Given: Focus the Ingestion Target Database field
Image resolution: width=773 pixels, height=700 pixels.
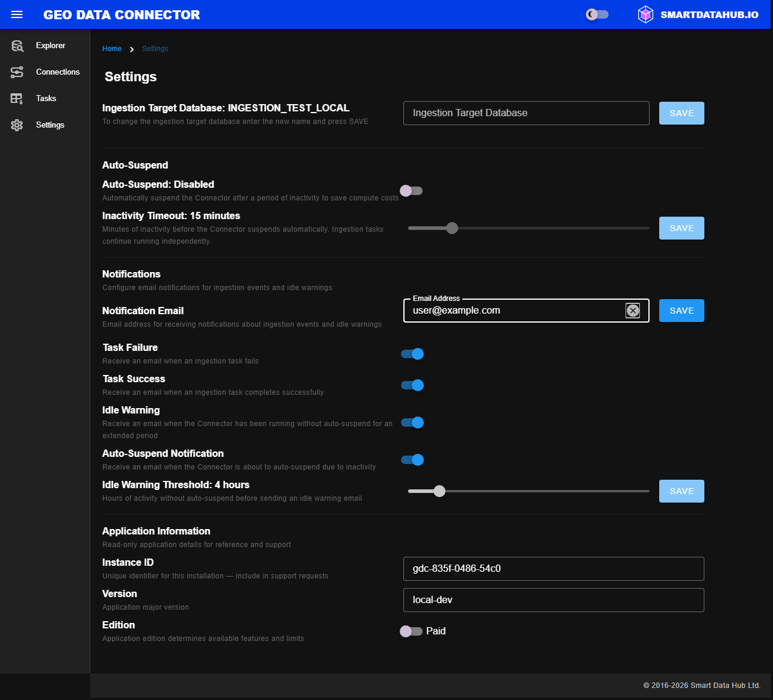Looking at the screenshot, I should [526, 113].
